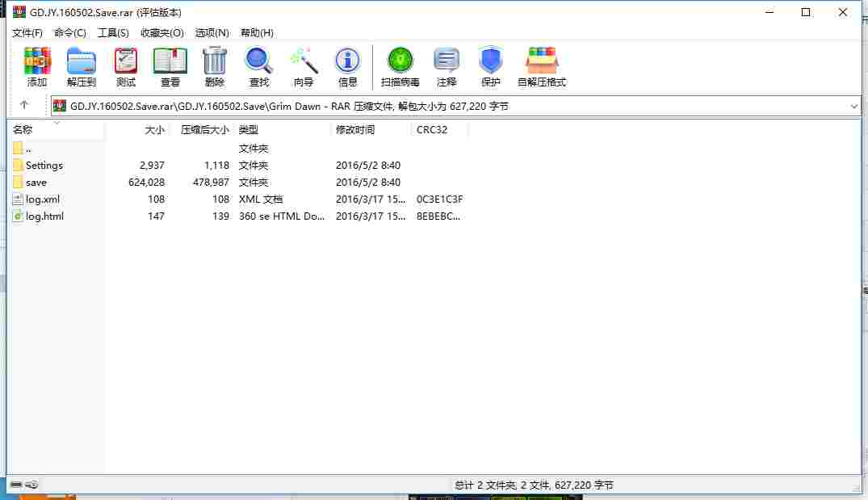Run the 测试 (Test) archive tool
Image resolution: width=868 pixels, height=500 pixels.
126,61
